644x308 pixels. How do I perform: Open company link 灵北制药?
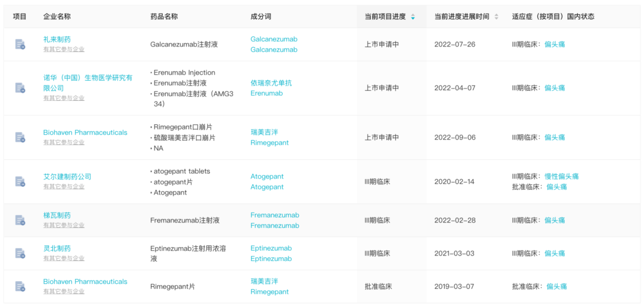pos(57,248)
